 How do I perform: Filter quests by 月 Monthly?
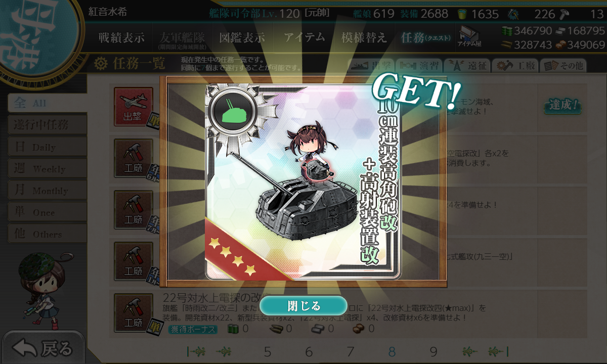coord(47,191)
